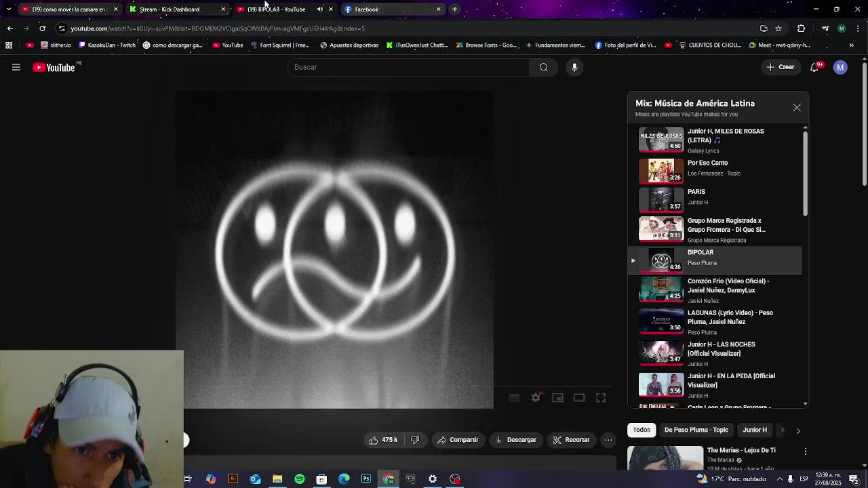This screenshot has height=488, width=868.
Task: Play 'Junior H - EN LA PEDA' item
Action: pyautogui.click(x=715, y=385)
